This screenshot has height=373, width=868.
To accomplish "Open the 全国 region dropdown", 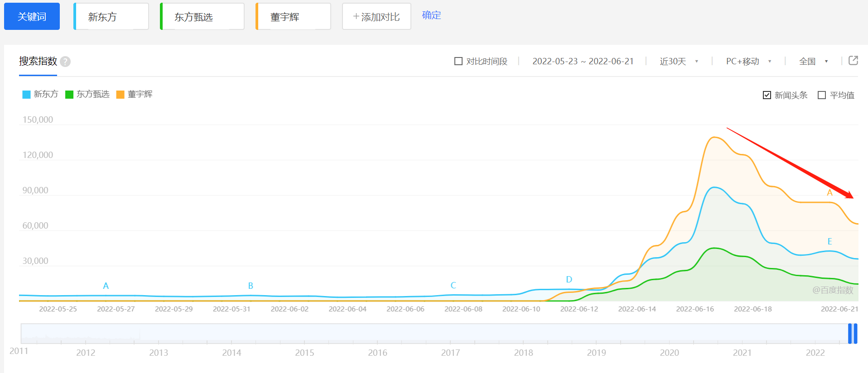I will (x=813, y=62).
